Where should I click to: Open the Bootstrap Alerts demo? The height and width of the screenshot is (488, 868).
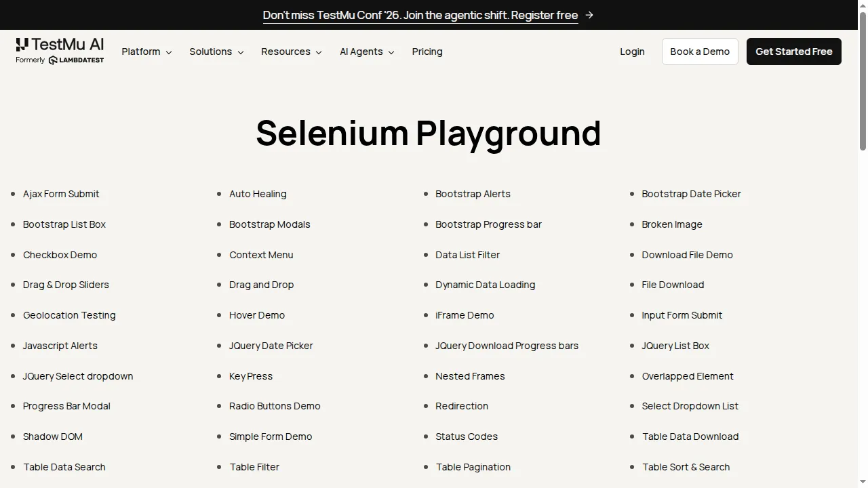[473, 194]
